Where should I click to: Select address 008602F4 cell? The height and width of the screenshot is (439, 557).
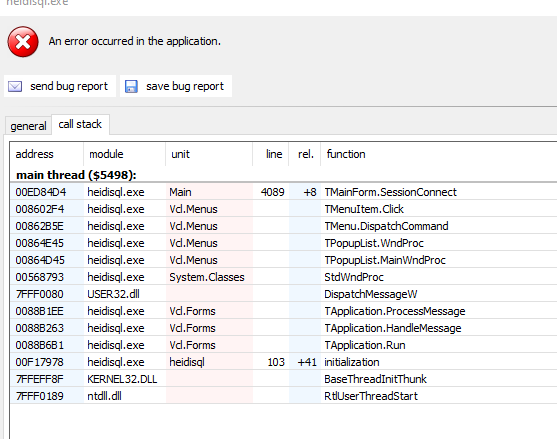39,209
